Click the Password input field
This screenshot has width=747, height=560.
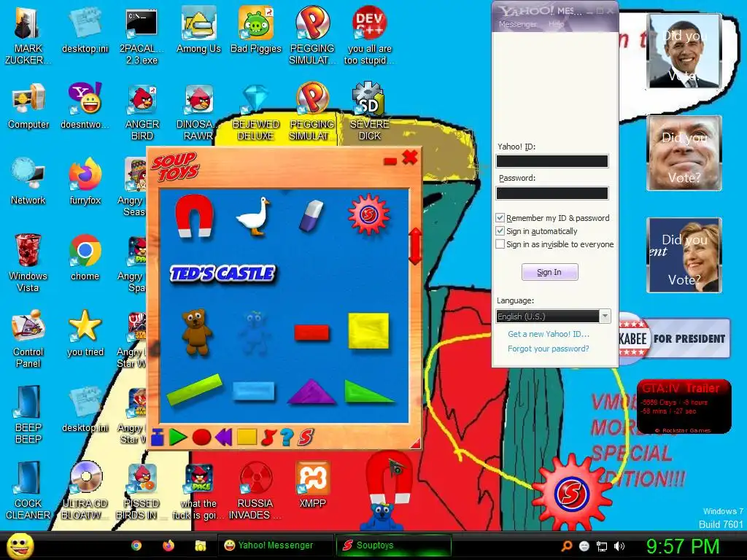tap(552, 192)
